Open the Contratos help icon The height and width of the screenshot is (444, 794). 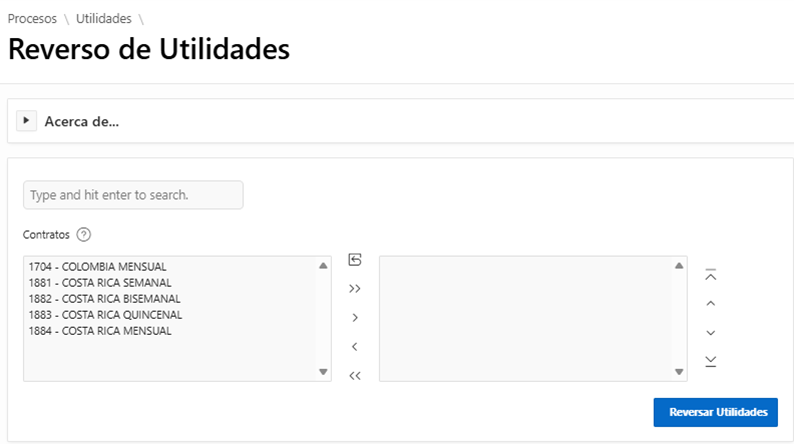coord(84,235)
